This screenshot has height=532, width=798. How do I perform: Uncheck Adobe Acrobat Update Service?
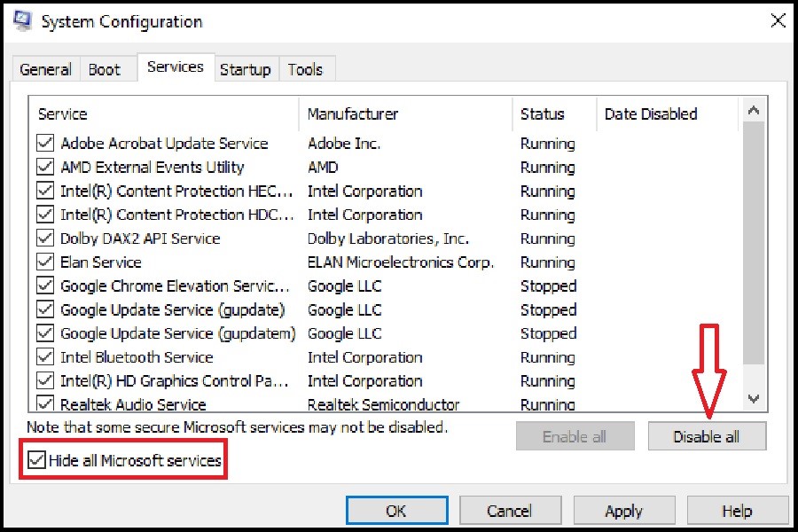[x=45, y=143]
